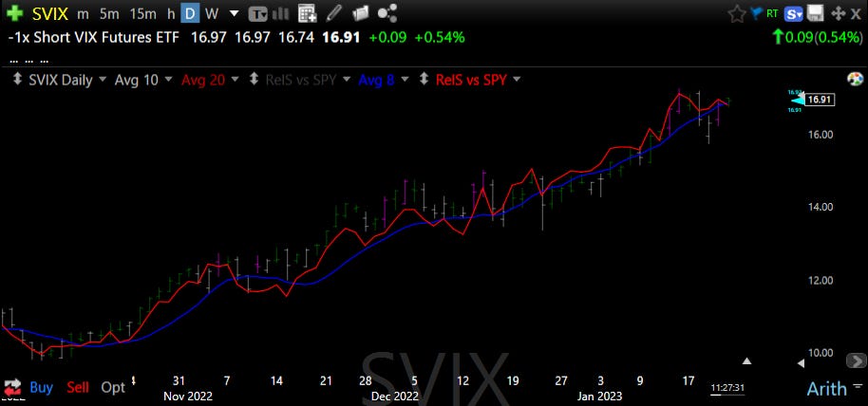Viewport: 868px width, 406px height.
Task: Click the three-dots row under the title
Action: tap(28, 60)
